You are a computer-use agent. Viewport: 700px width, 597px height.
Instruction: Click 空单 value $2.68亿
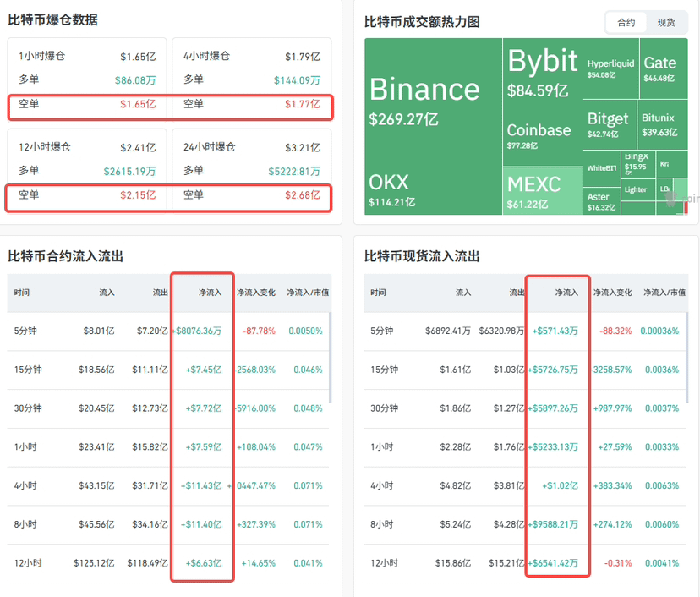pos(303,195)
